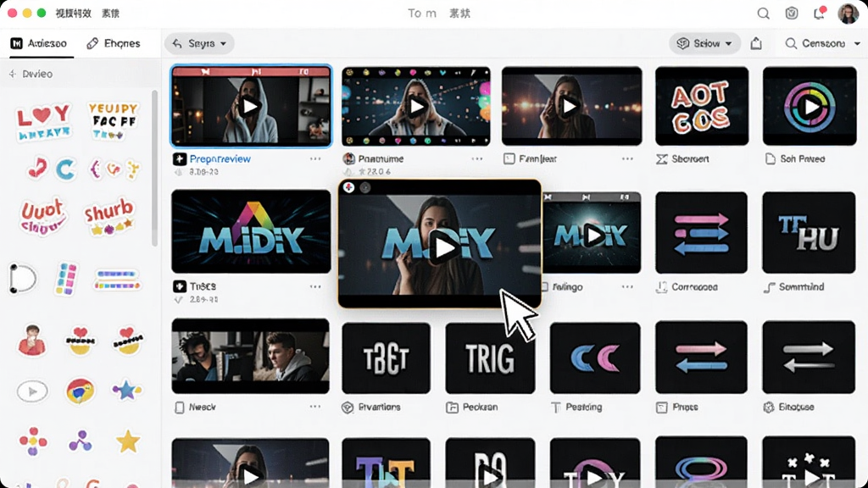Play the Preparreview video thumbnail
868x488 pixels.
tap(251, 106)
